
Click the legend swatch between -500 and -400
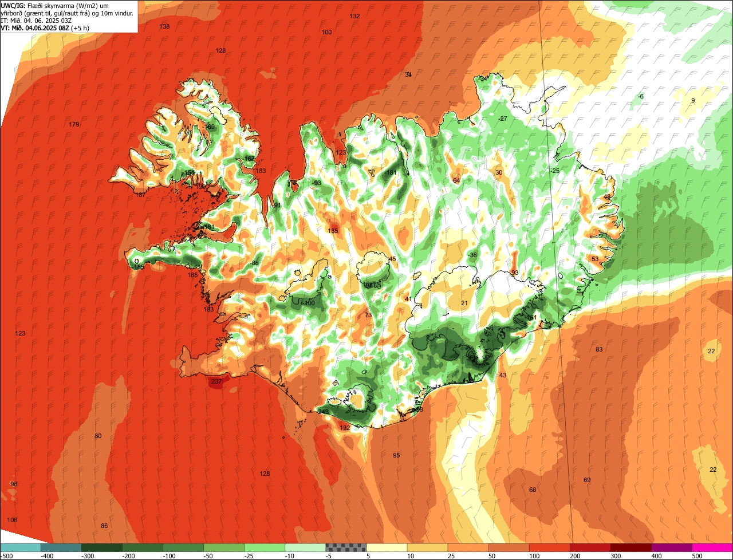click(20, 547)
